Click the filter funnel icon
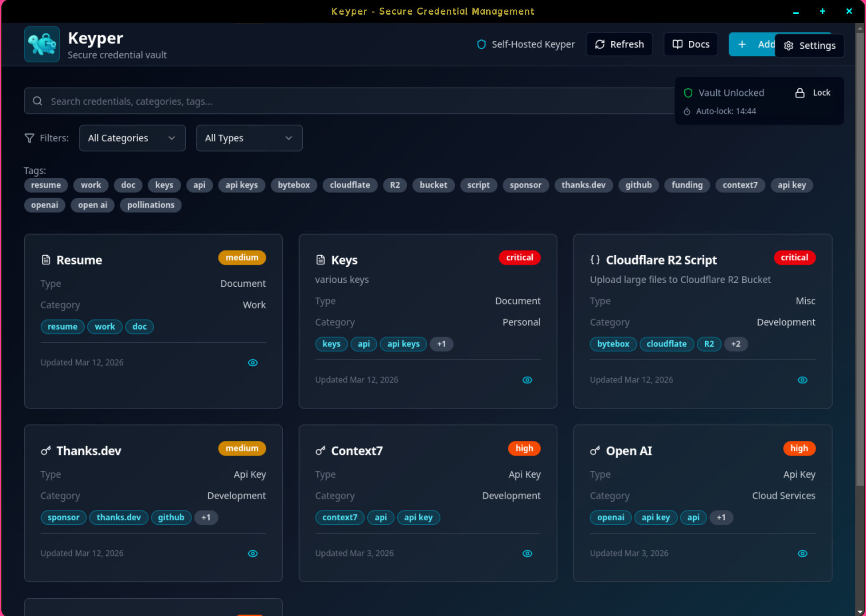Screen dimensions: 866x616 point(29,138)
